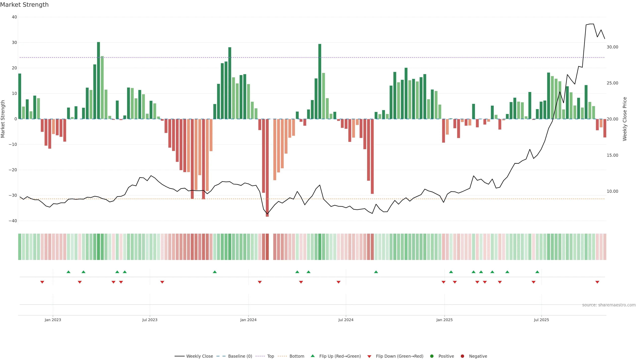The width and height of the screenshot is (644, 362).
Task: Select the rightmost red Flip Down marker
Action: (x=597, y=282)
